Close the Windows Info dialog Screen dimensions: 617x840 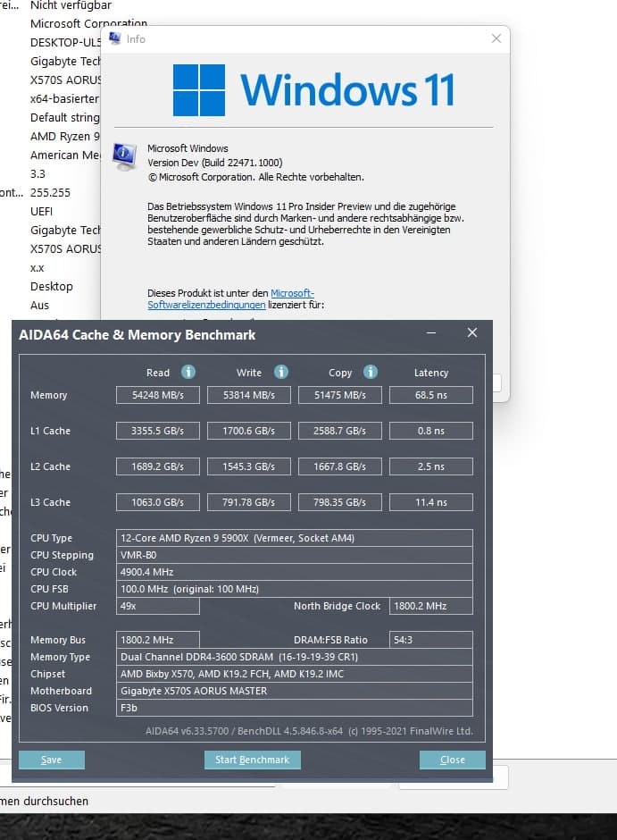[x=496, y=38]
